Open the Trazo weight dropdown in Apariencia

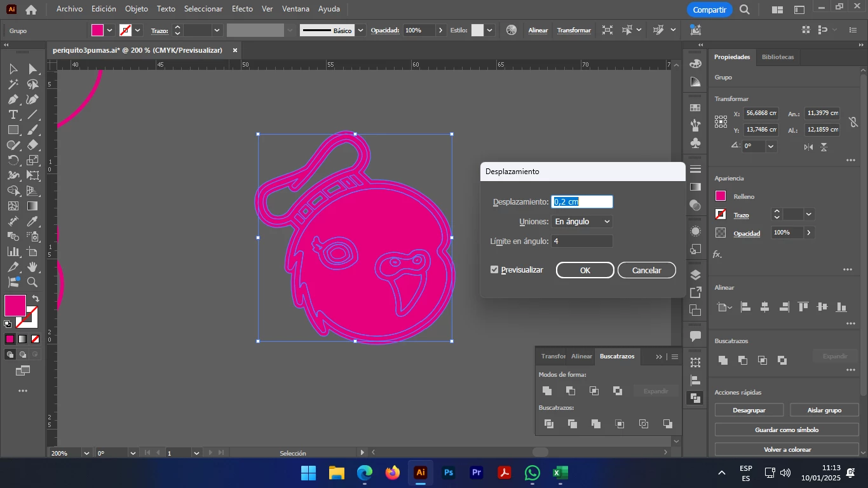(x=809, y=214)
